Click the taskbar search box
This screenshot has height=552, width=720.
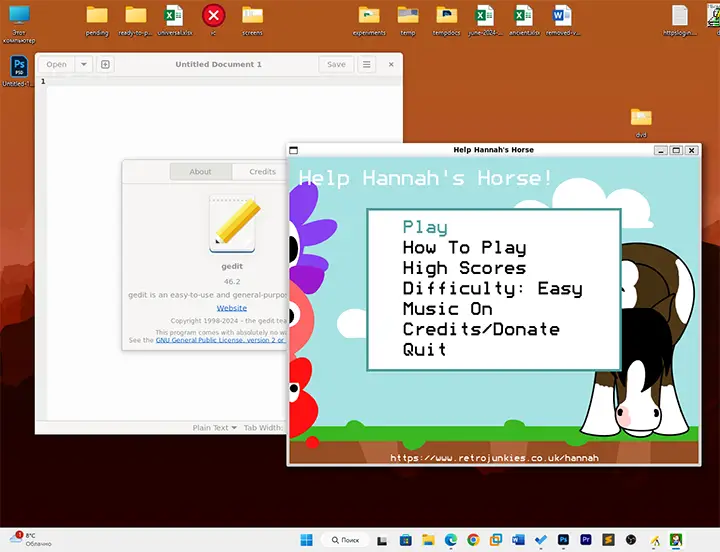345,540
